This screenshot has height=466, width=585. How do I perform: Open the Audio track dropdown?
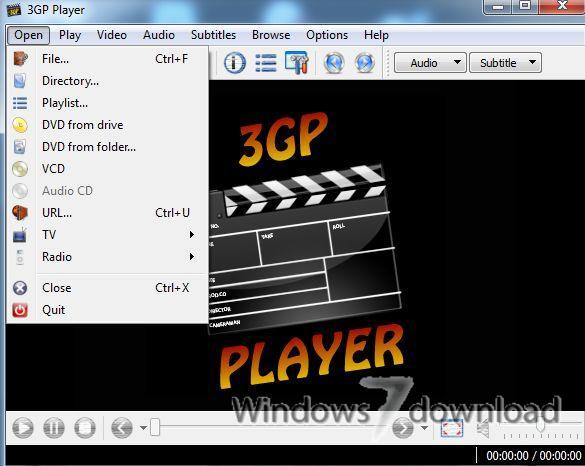430,63
